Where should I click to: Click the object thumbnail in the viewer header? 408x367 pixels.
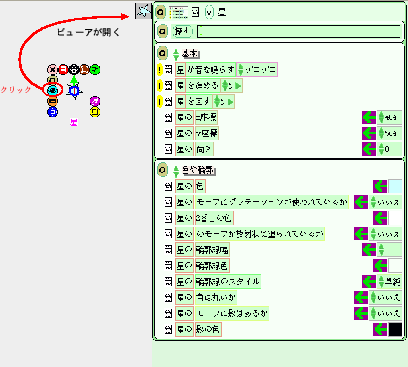(178, 13)
